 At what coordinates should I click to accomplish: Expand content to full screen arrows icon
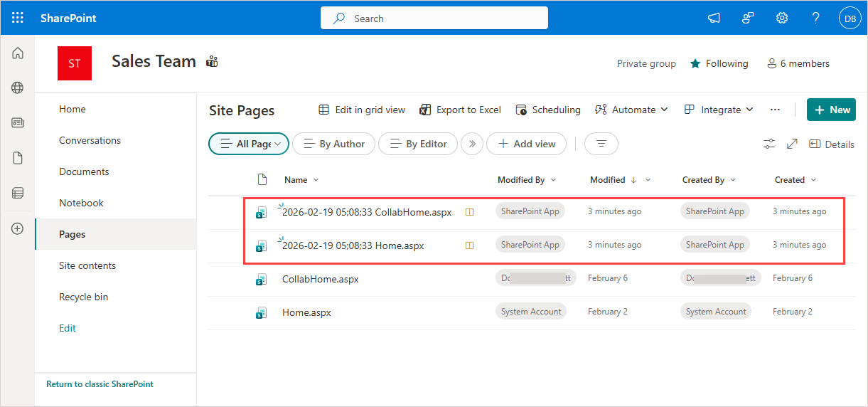pos(793,144)
